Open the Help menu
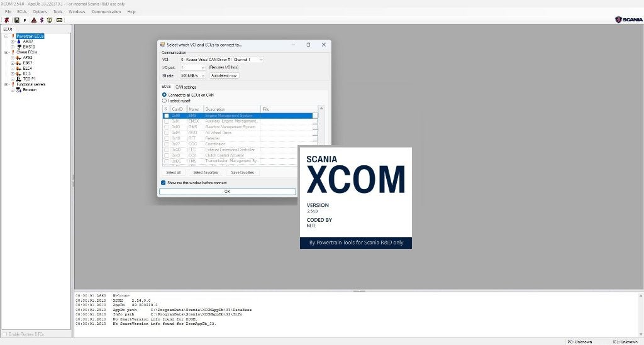This screenshot has height=345, width=644. tap(131, 12)
